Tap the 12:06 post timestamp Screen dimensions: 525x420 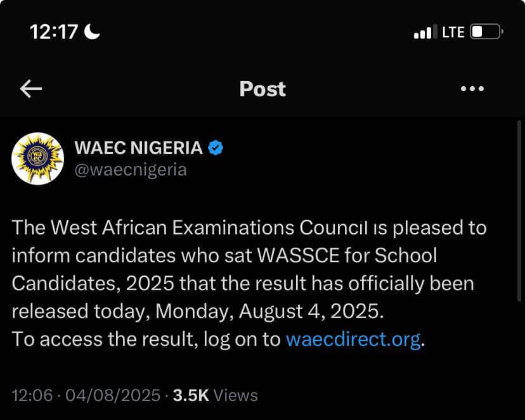point(32,395)
